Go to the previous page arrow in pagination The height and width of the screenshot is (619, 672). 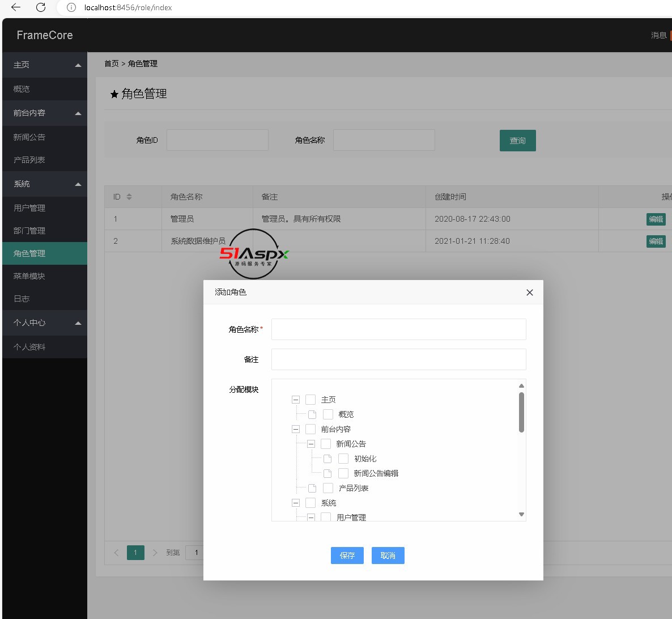pyautogui.click(x=116, y=553)
